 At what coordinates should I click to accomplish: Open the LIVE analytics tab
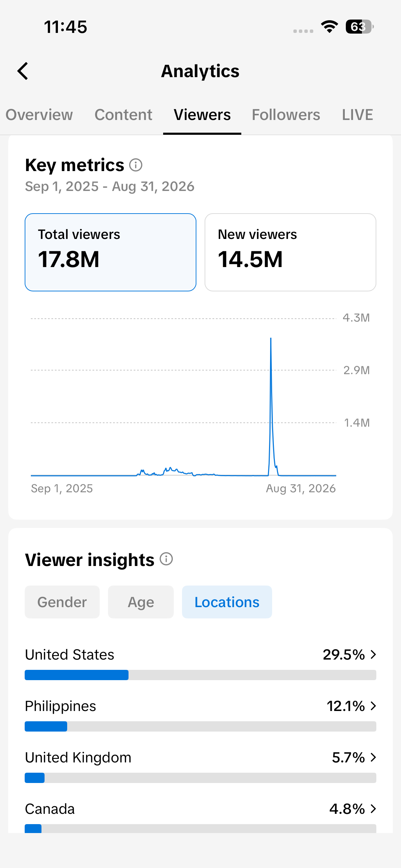pyautogui.click(x=357, y=114)
